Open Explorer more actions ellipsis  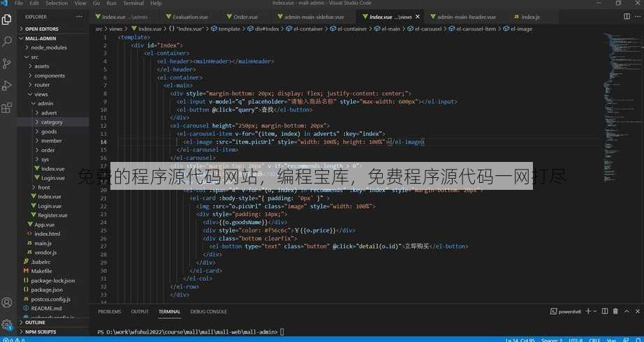(79, 17)
